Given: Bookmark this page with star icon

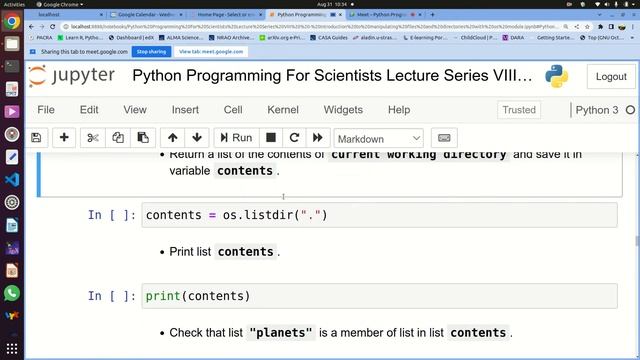Looking at the screenshot, I should click(587, 27).
